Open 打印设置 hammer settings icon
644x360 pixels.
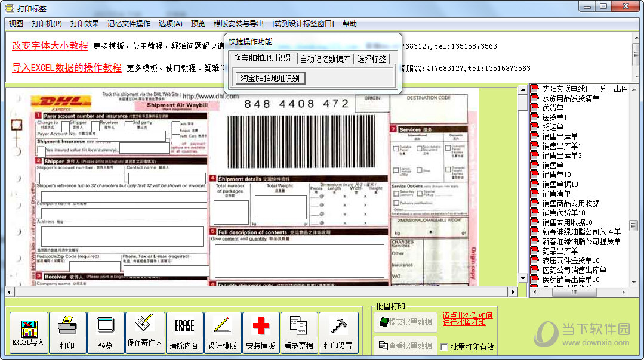click(338, 333)
